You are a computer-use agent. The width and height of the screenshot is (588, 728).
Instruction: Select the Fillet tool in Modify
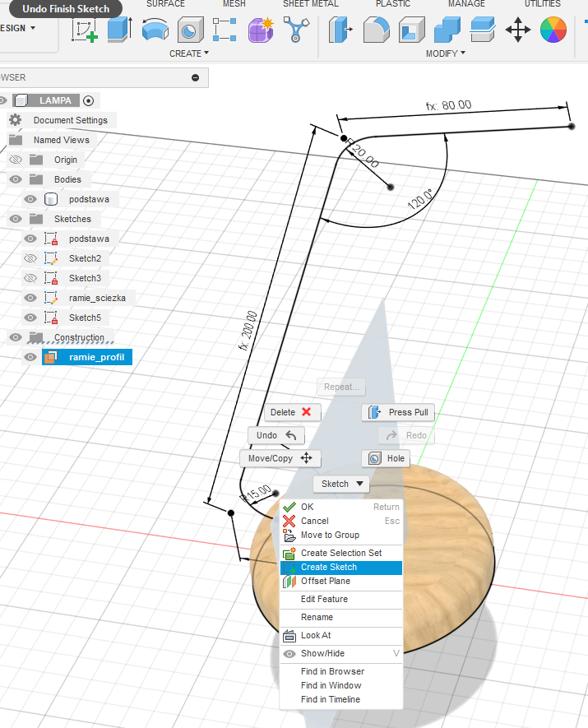[376, 30]
